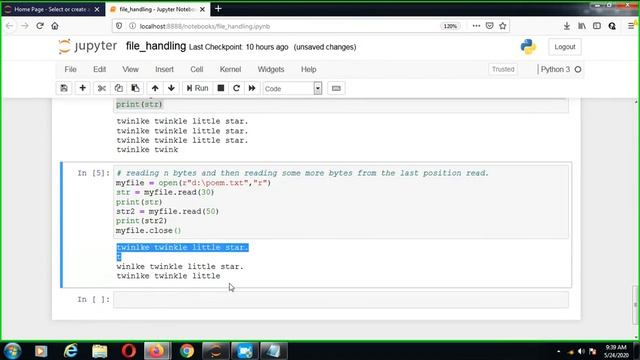Reload the current page
The image size is (640, 360).
tap(40, 26)
